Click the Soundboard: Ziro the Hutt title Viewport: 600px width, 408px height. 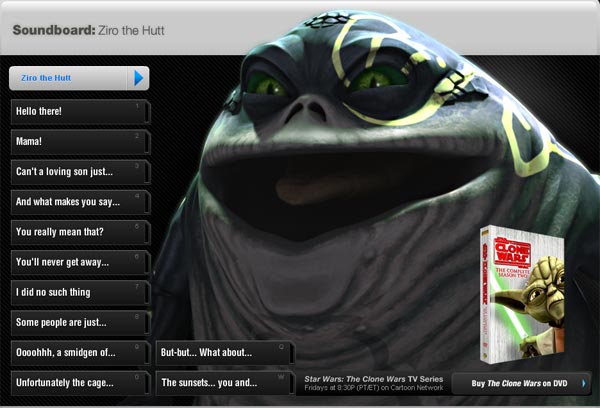coord(88,30)
